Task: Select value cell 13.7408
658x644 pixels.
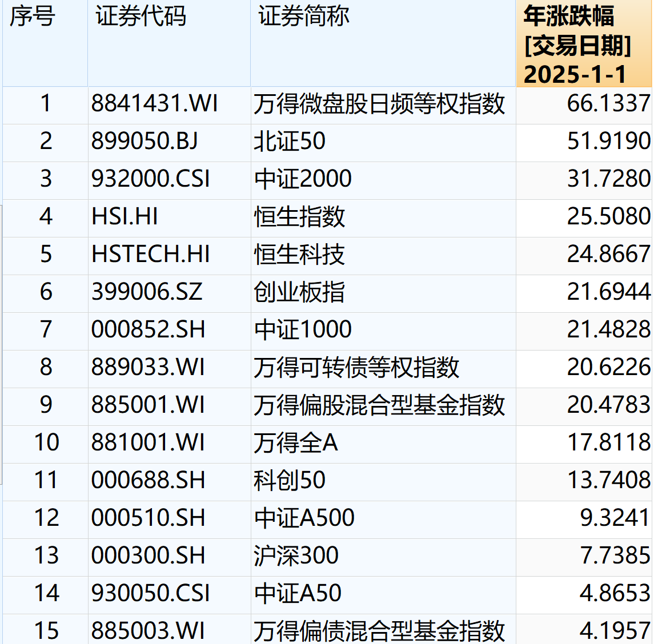Action: (x=584, y=482)
